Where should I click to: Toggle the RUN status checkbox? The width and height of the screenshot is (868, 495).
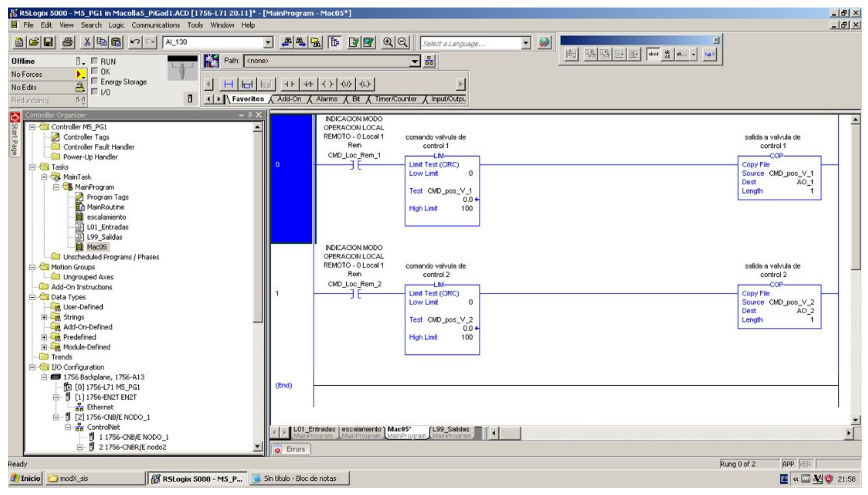point(95,61)
